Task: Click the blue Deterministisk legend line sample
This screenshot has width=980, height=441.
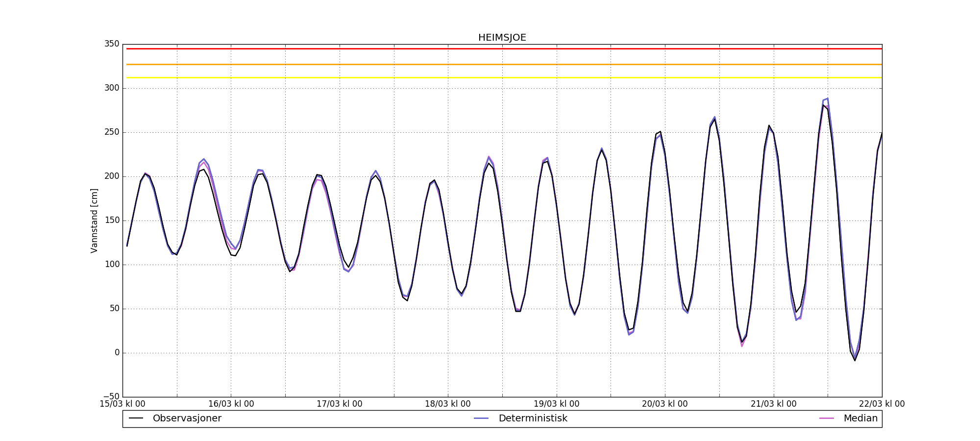Action: pos(482,418)
